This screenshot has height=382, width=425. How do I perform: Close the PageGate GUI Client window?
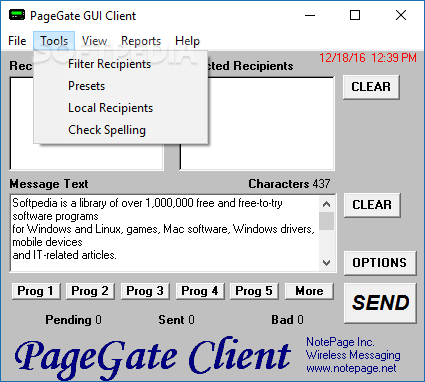401,15
